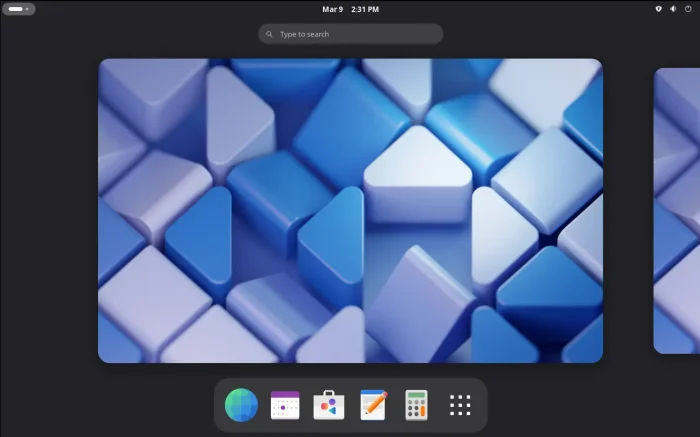The image size is (700, 437).
Task: Switch to the next workspace on the right edge
Action: [x=678, y=210]
